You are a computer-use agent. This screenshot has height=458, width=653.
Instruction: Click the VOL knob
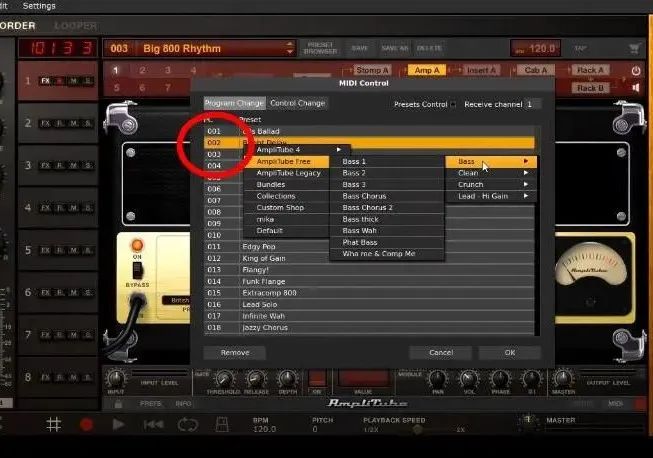click(469, 379)
